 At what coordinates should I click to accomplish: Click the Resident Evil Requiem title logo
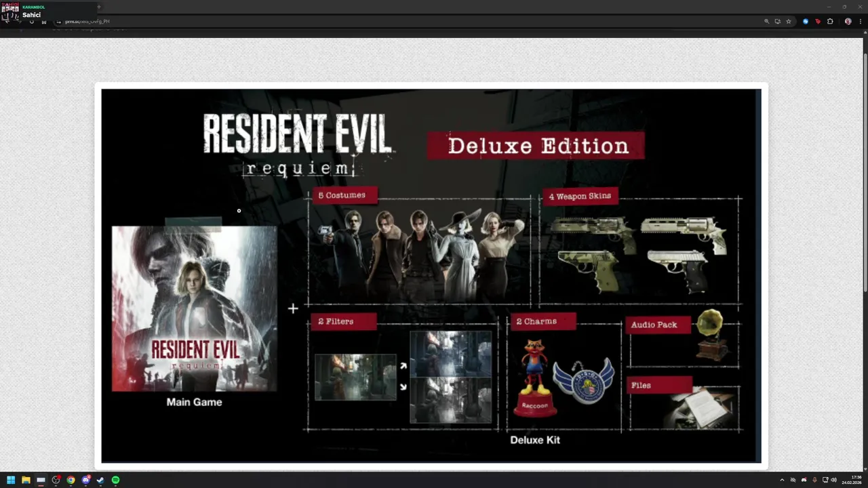pyautogui.click(x=298, y=144)
